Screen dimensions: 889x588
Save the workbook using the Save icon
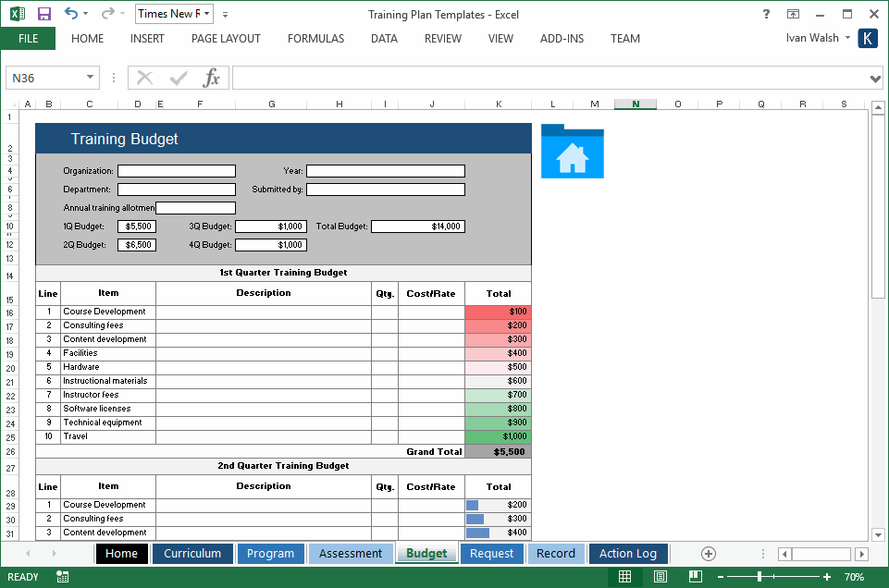(43, 13)
